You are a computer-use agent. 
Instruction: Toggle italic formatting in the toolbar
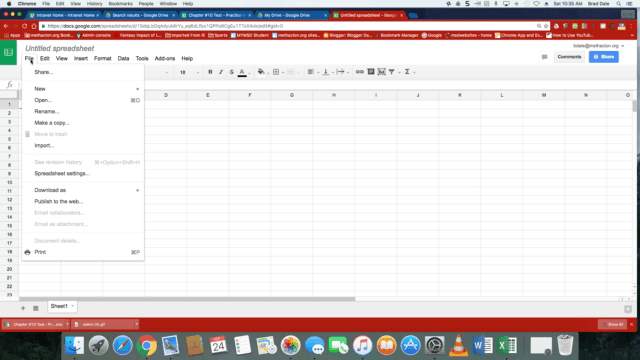221,72
